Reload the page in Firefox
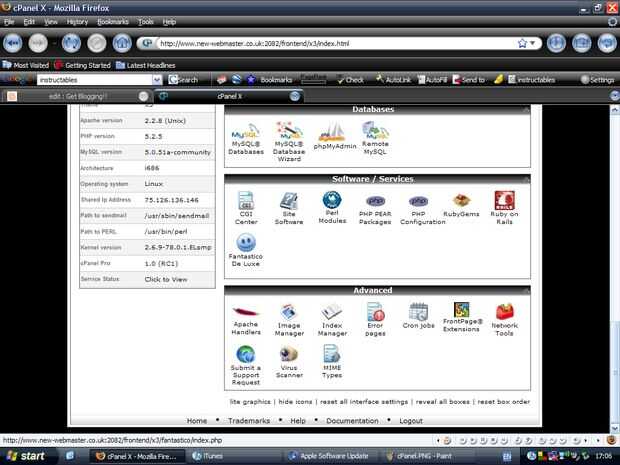Viewport: 620px width, 465px height. tap(71, 43)
